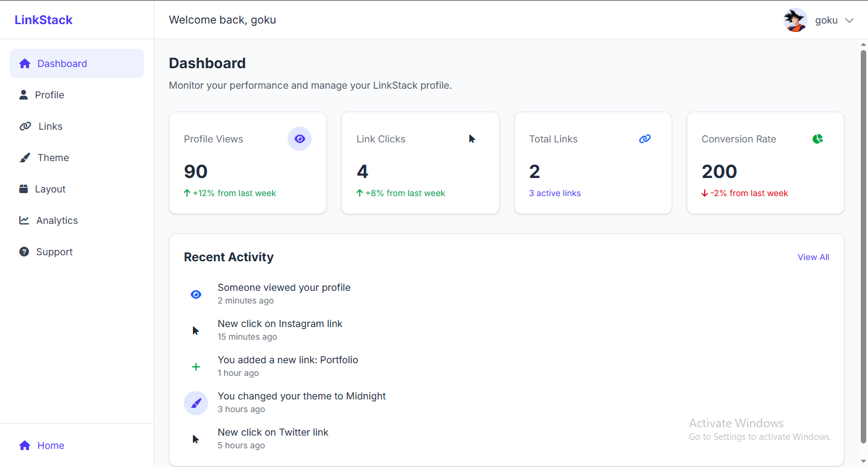Click the eye icon on Profile Views card
This screenshot has height=467, width=868.
pyautogui.click(x=300, y=139)
